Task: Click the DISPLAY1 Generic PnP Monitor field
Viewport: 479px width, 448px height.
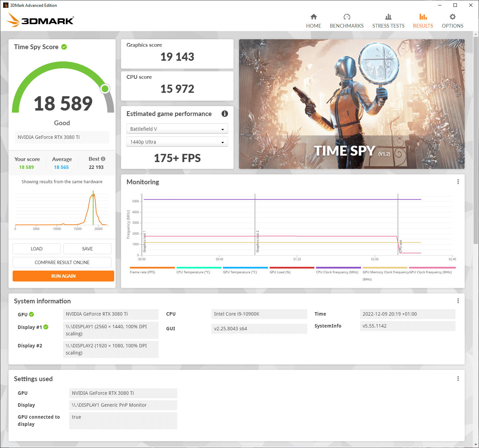Action: (x=123, y=405)
